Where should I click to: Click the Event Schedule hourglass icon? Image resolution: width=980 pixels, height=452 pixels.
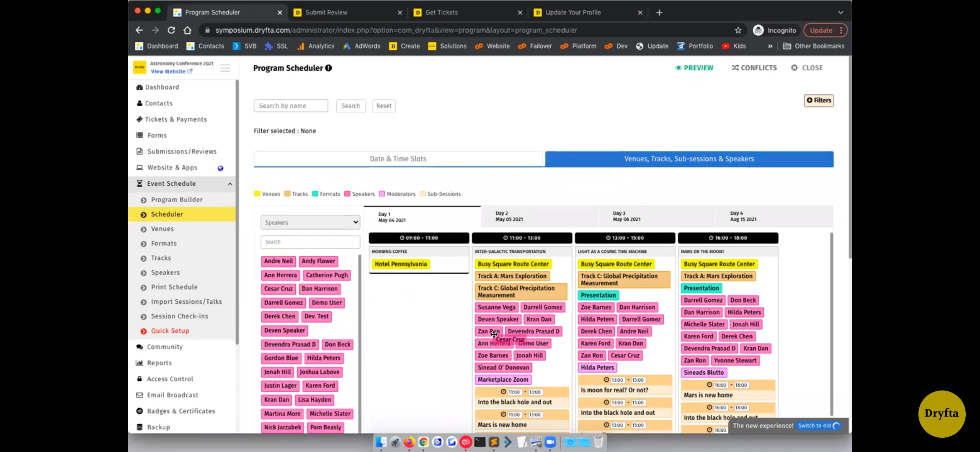[139, 183]
